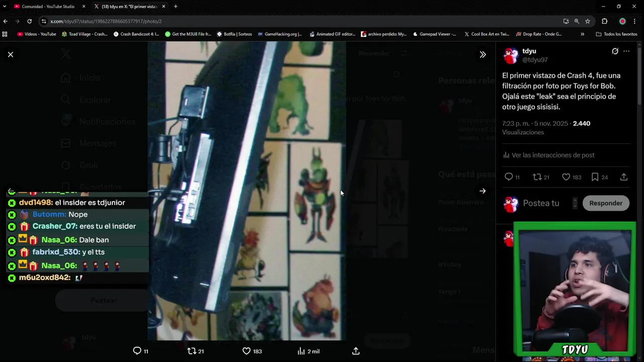Open the browser profile avatar
The image size is (644, 362).
622,21
